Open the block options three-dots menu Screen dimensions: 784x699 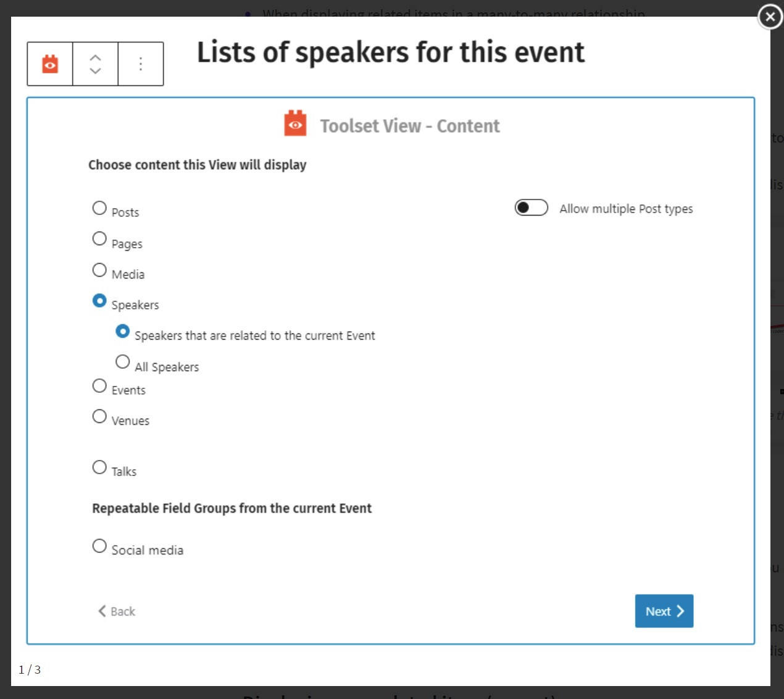click(x=141, y=64)
